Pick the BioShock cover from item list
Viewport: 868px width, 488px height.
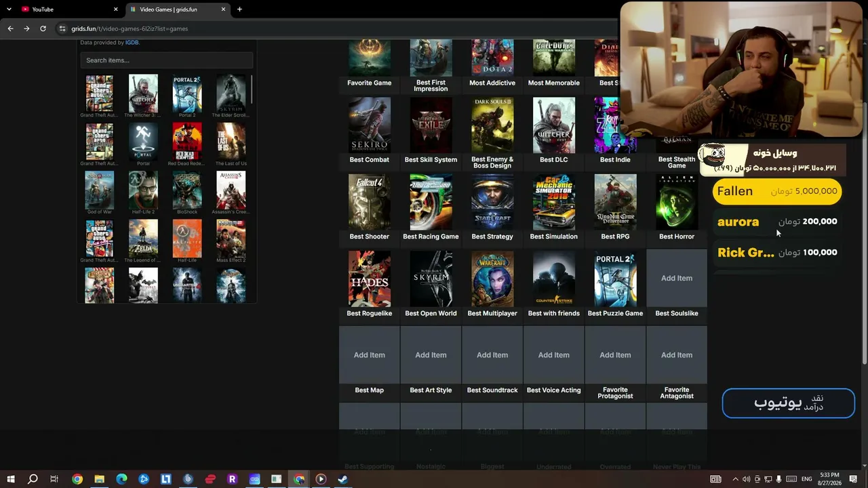click(x=187, y=190)
